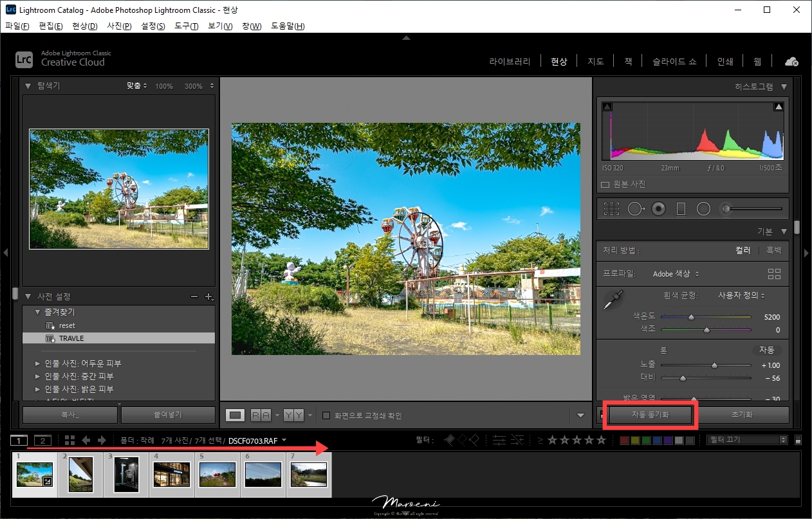Set the fifth rating star filter
Screen dimensions: 812x519
(x=601, y=440)
